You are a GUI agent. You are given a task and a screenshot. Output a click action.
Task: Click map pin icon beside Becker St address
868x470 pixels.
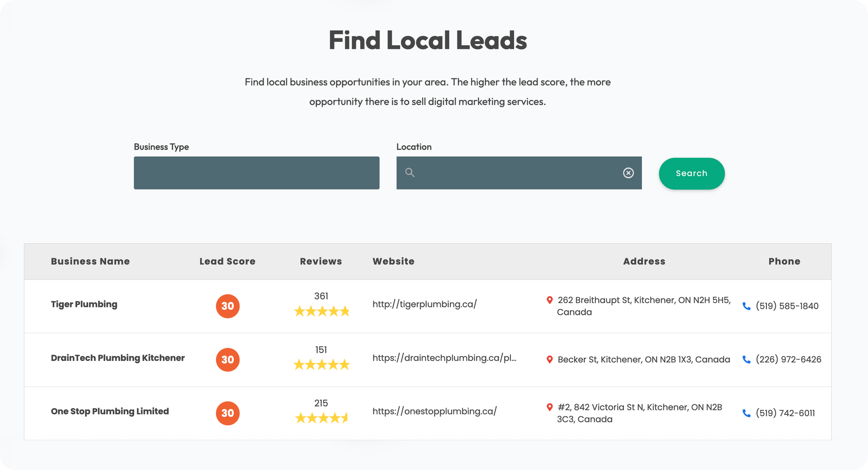coord(549,360)
